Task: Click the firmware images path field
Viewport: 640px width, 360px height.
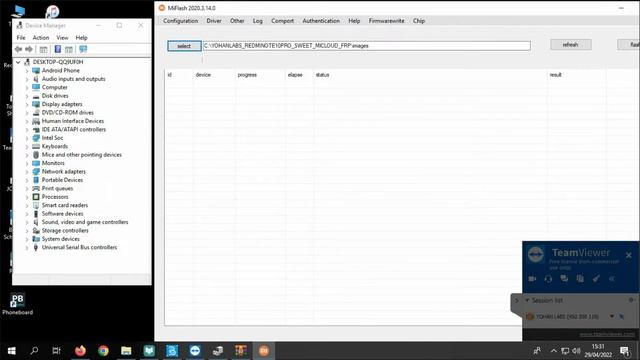Action: pos(367,46)
